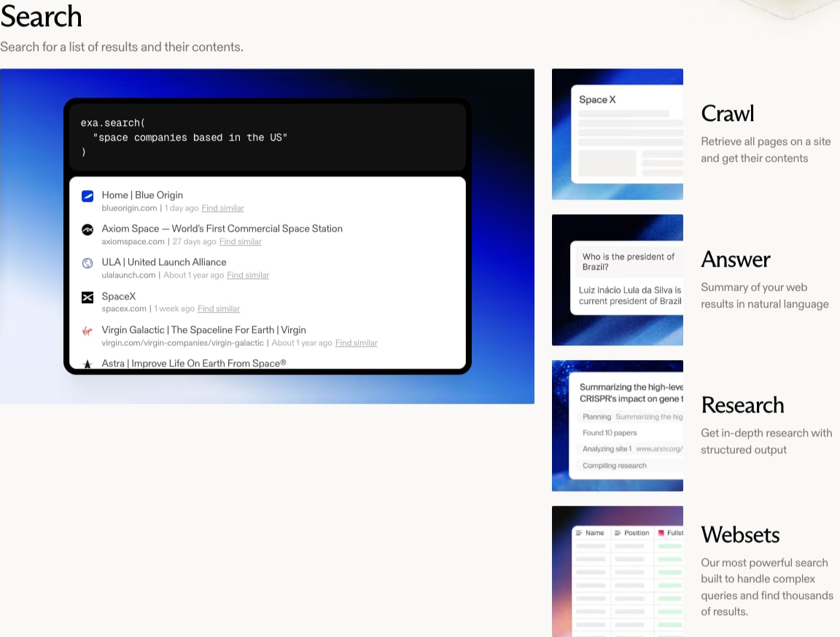Open Find similar for ULA result
This screenshot has width=840, height=637.
[248, 275]
